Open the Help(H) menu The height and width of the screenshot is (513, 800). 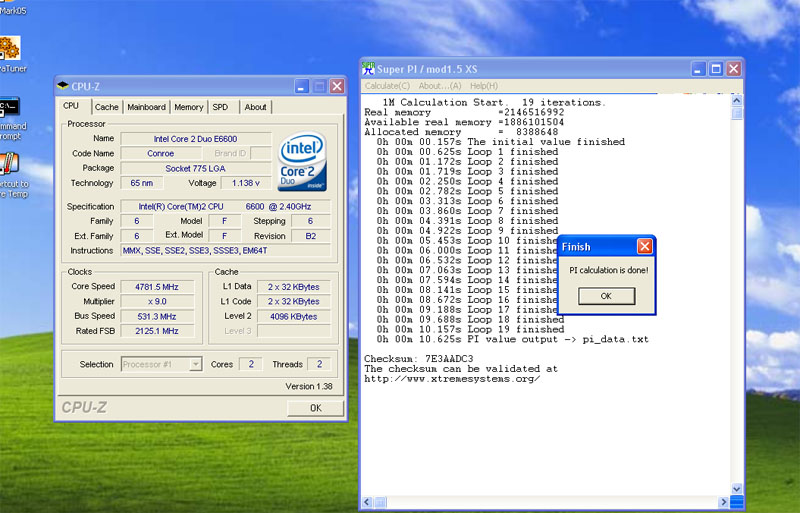click(483, 86)
